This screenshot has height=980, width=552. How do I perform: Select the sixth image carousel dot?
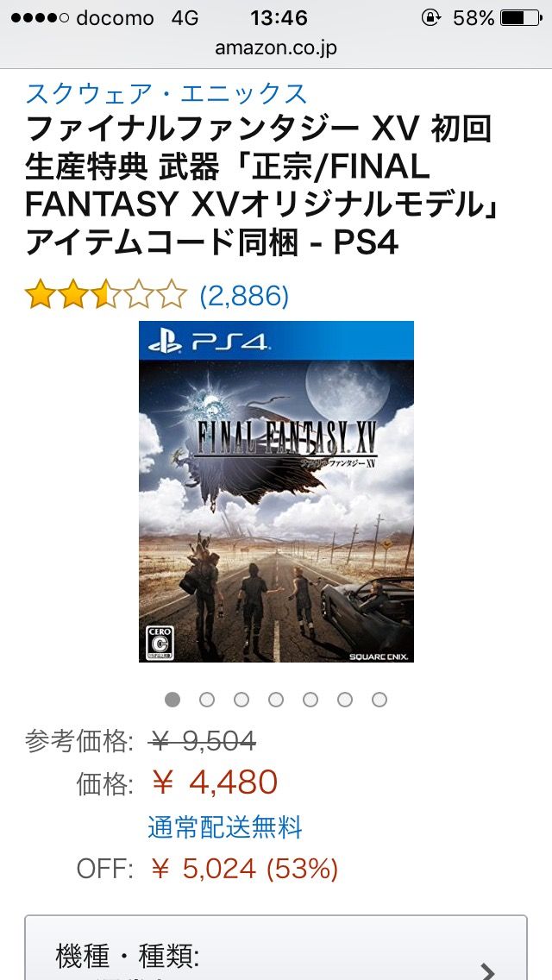point(344,700)
